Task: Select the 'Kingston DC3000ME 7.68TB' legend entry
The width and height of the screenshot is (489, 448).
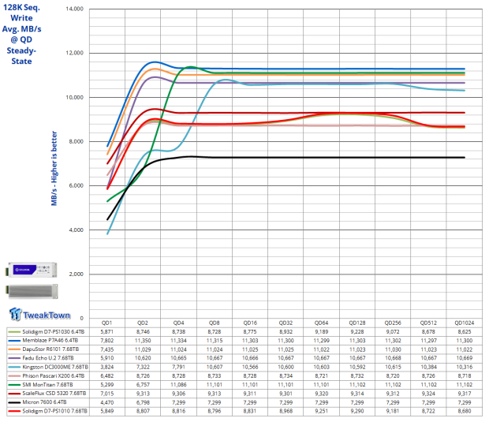Action: point(48,367)
